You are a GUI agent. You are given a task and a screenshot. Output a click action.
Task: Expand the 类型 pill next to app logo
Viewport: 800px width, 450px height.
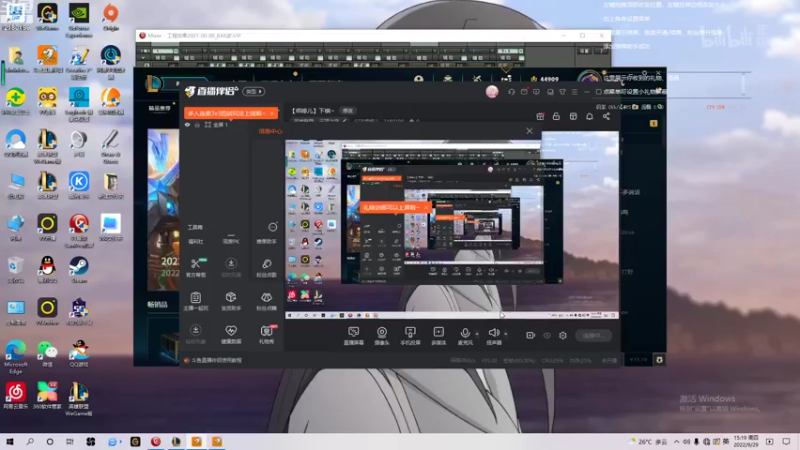[x=254, y=91]
